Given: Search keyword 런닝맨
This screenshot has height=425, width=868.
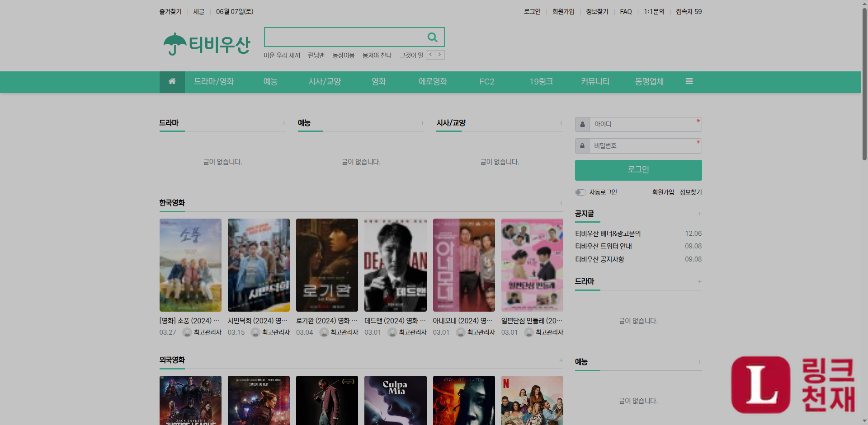Looking at the screenshot, I should pos(316,55).
